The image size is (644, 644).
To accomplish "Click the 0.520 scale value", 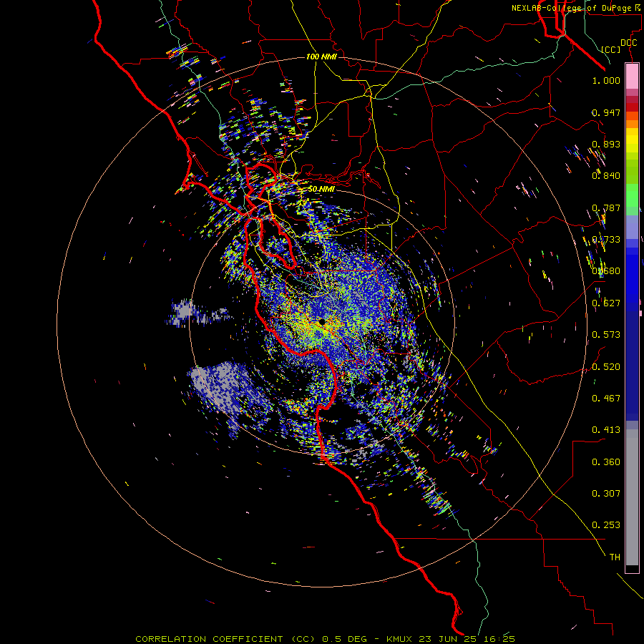I will 606,367.
